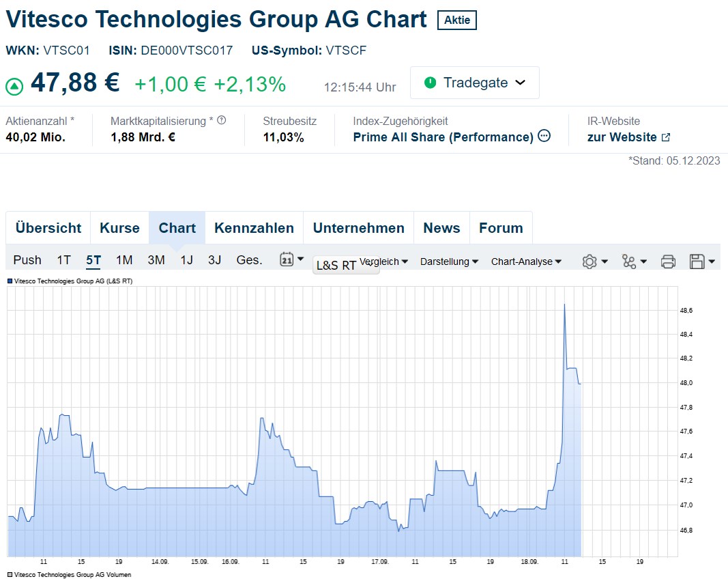This screenshot has height=579, width=728.
Task: Switch chart range to 1T
Action: point(63,260)
